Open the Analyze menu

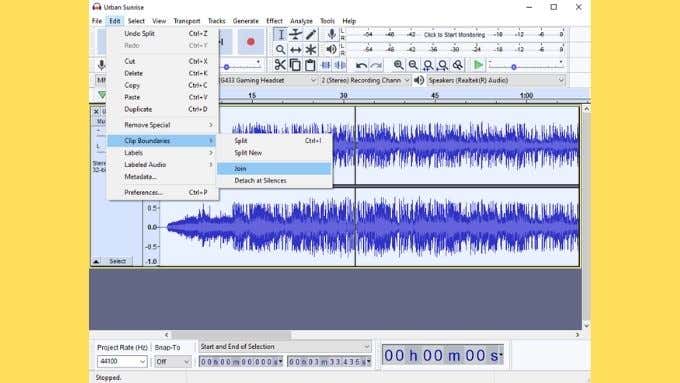(x=301, y=21)
